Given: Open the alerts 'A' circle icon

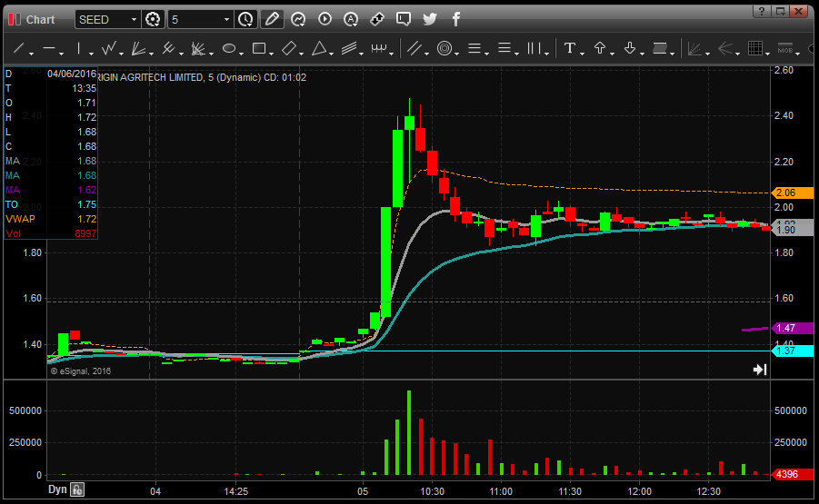Looking at the screenshot, I should [351, 19].
